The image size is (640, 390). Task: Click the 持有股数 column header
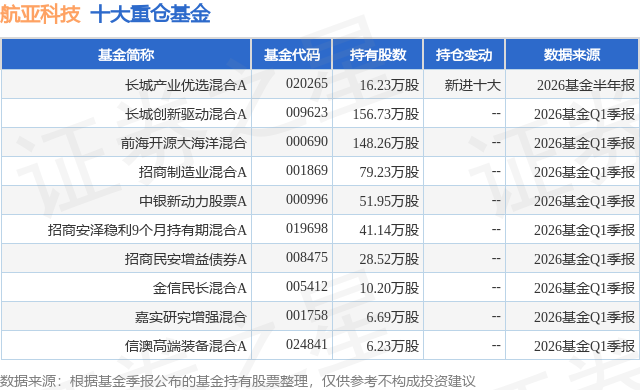(x=378, y=55)
